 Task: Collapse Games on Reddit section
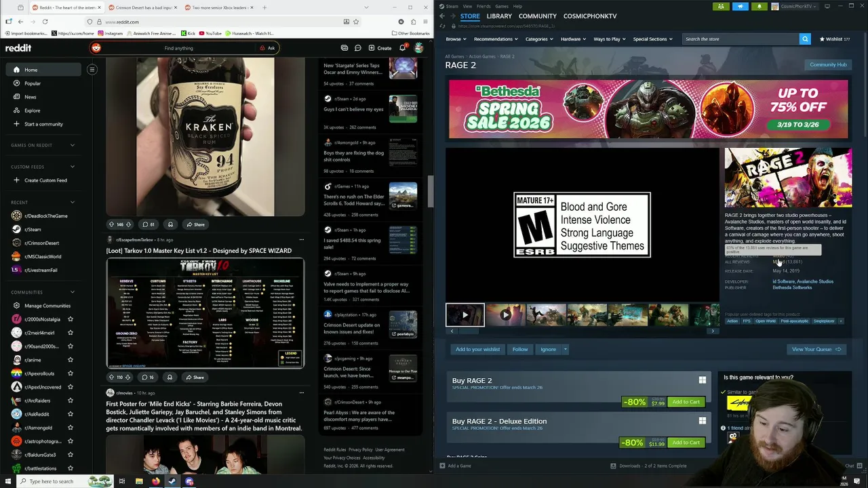(73, 145)
